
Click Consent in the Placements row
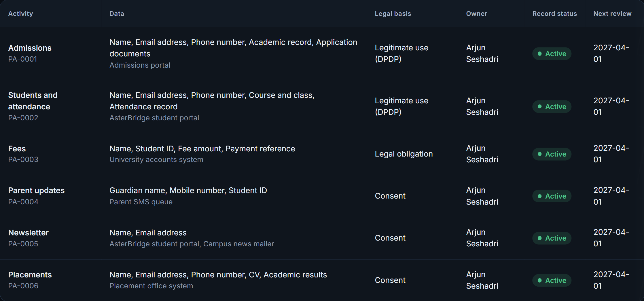point(390,280)
